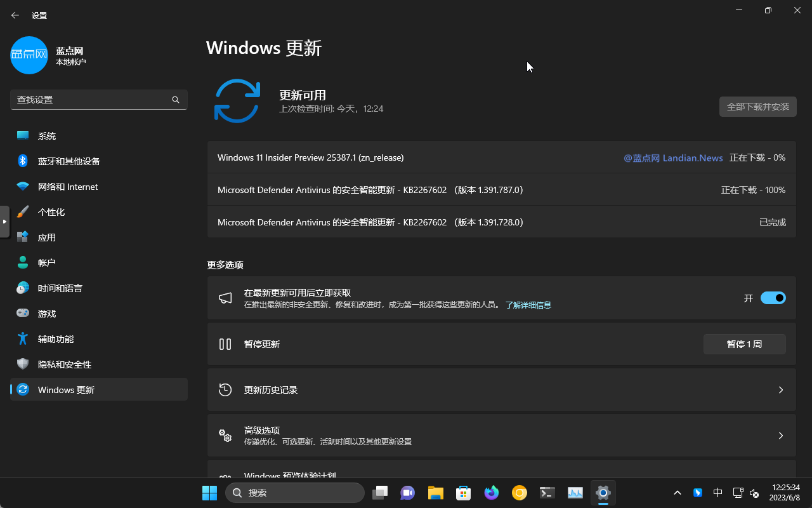Click the Defender update 版本 1.391.728.0 row
The height and width of the screenshot is (508, 812).
(501, 222)
